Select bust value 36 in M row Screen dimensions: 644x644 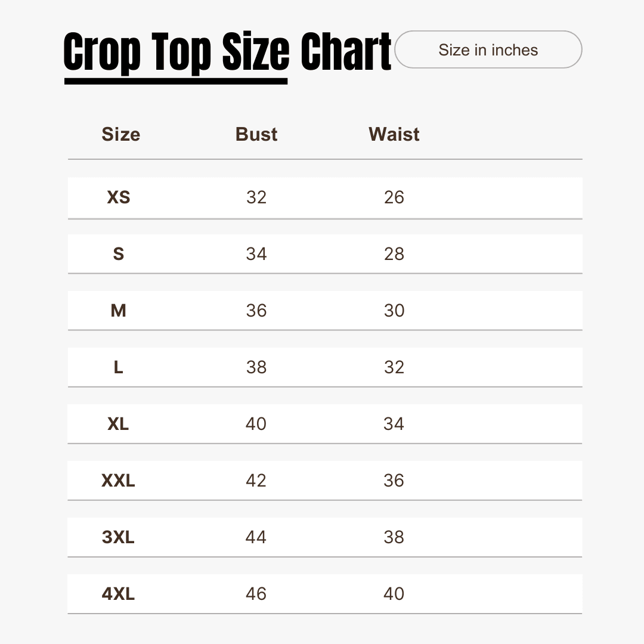256,311
